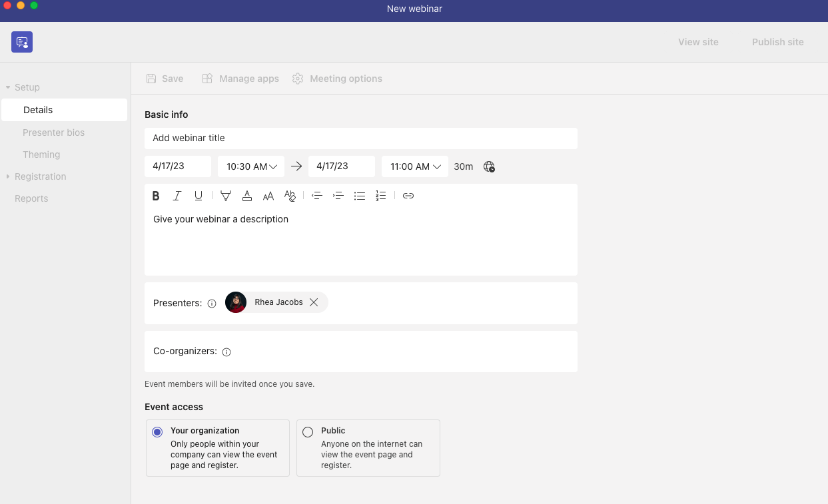Toggle underline formatting
The height and width of the screenshot is (504, 828).
pyautogui.click(x=198, y=195)
